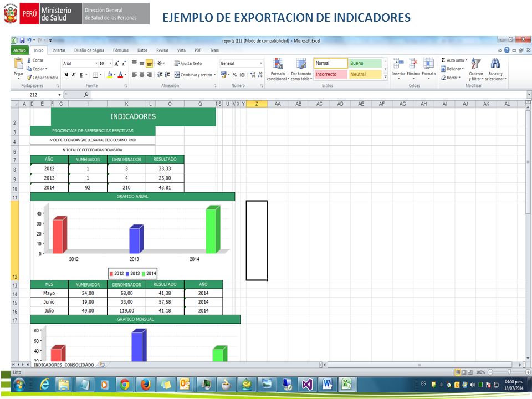The width and height of the screenshot is (532, 399).
Task: Open the font size 10 dropdown
Action: click(110, 63)
